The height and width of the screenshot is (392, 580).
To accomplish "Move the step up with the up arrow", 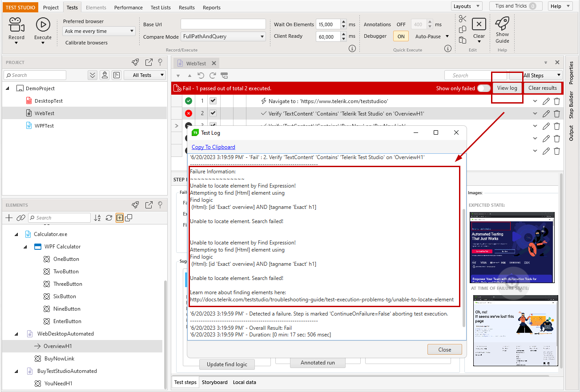I will (189, 76).
